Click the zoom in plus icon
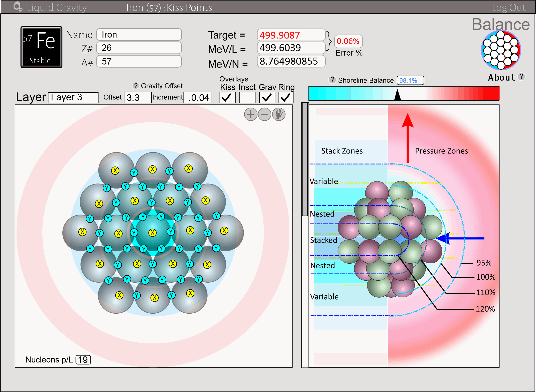536x392 pixels. coord(250,114)
